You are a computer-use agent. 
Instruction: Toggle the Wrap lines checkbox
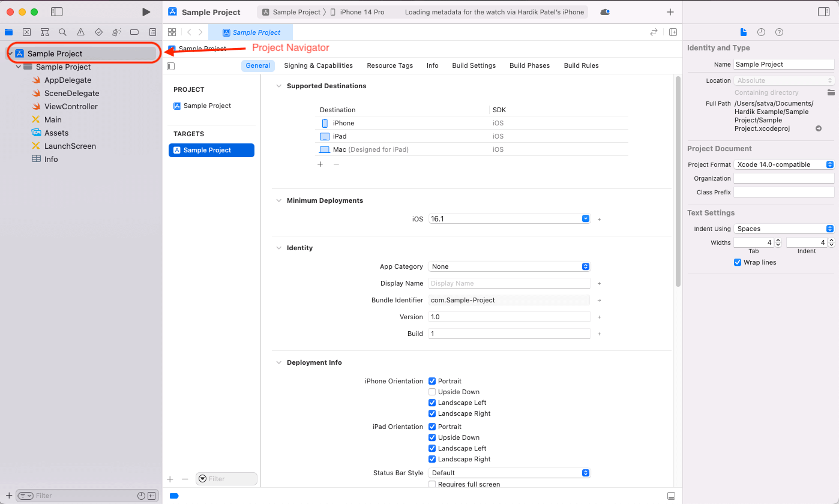pos(738,262)
